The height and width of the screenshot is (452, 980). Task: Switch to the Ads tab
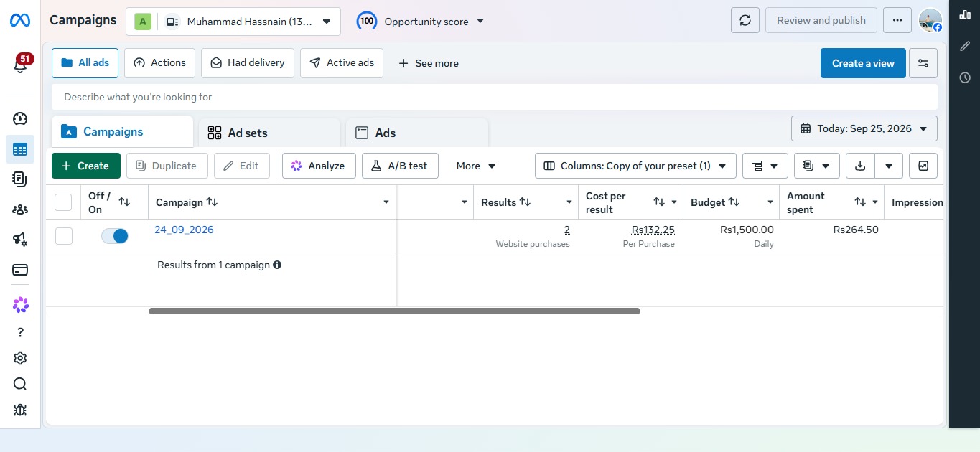point(417,133)
